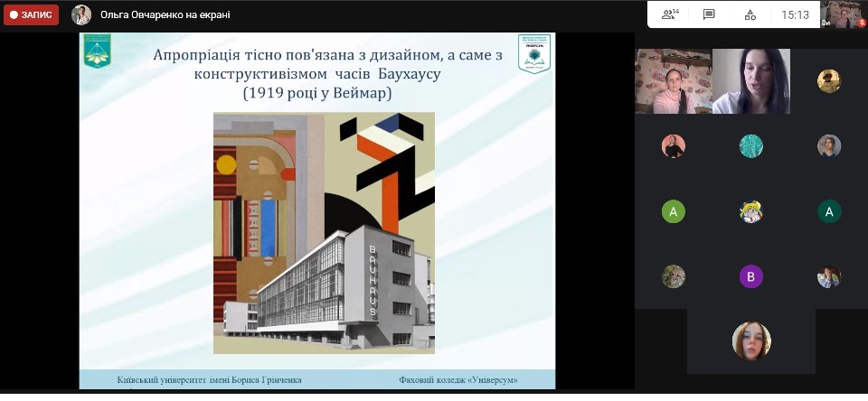The image size is (868, 401).
Task: Click the '(1919 році у Веймар)' text line
Action: point(317,93)
